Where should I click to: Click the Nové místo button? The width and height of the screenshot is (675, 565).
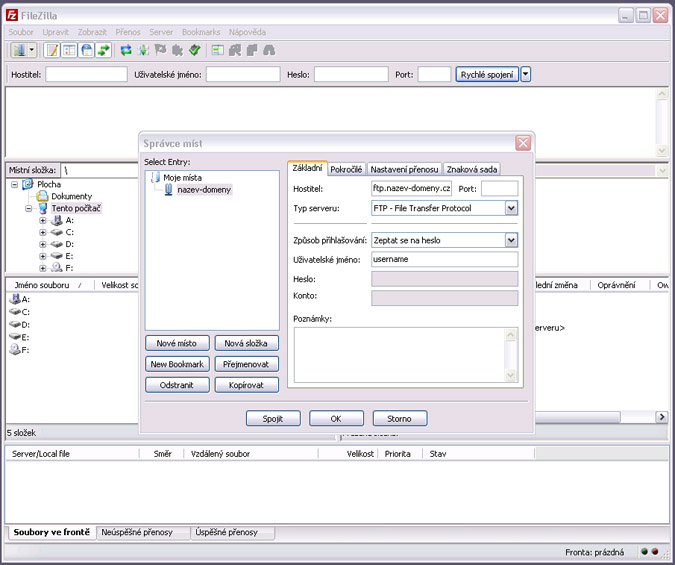178,343
